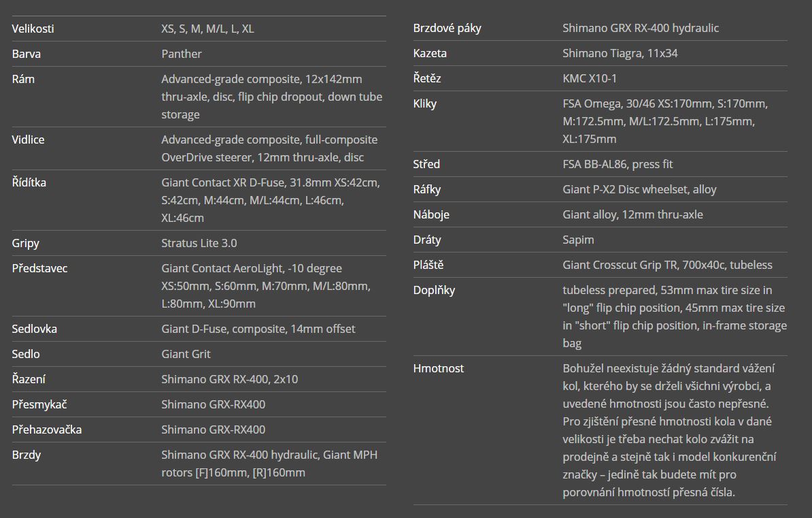The width and height of the screenshot is (812, 518).
Task: Click the Velikosti row label
Action: coord(33,29)
